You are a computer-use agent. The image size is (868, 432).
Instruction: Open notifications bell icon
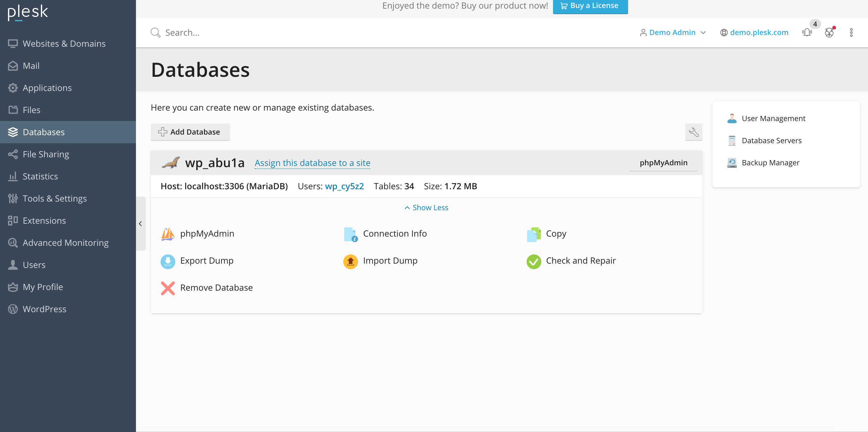[x=807, y=33]
